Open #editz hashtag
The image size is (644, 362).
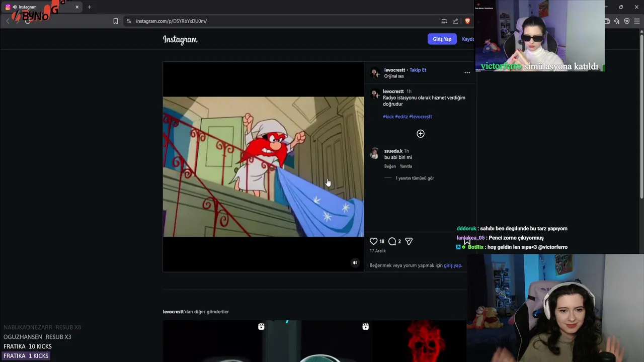[401, 117]
